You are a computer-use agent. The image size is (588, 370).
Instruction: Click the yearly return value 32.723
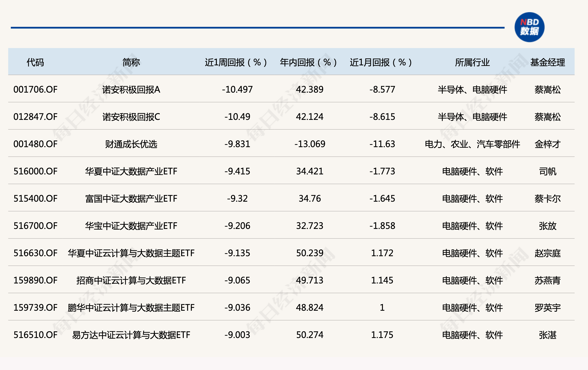(310, 226)
